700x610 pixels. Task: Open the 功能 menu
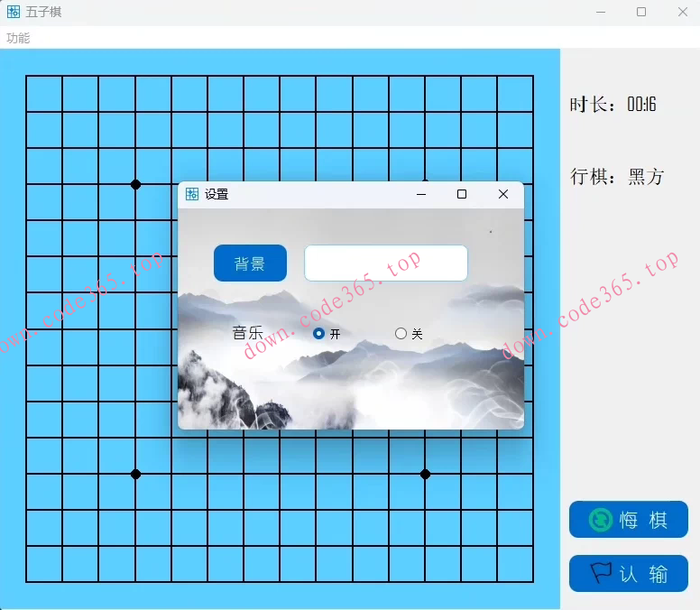click(x=18, y=38)
